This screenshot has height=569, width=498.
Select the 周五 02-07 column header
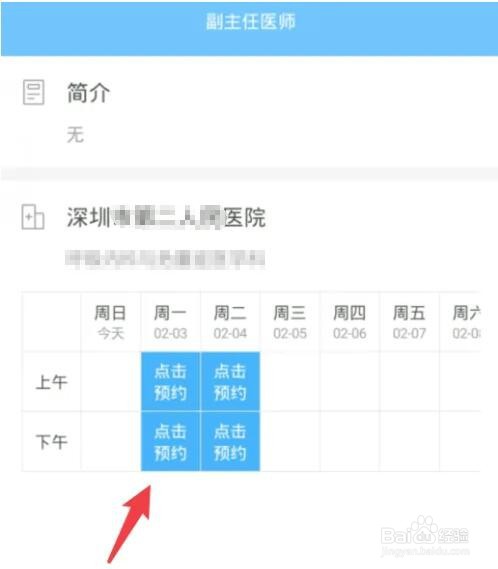409,322
